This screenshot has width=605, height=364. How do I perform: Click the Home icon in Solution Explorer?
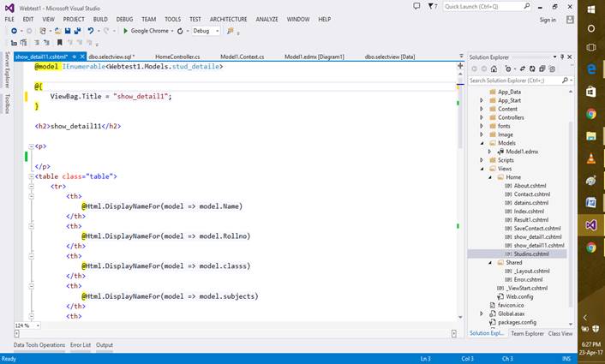[495, 69]
